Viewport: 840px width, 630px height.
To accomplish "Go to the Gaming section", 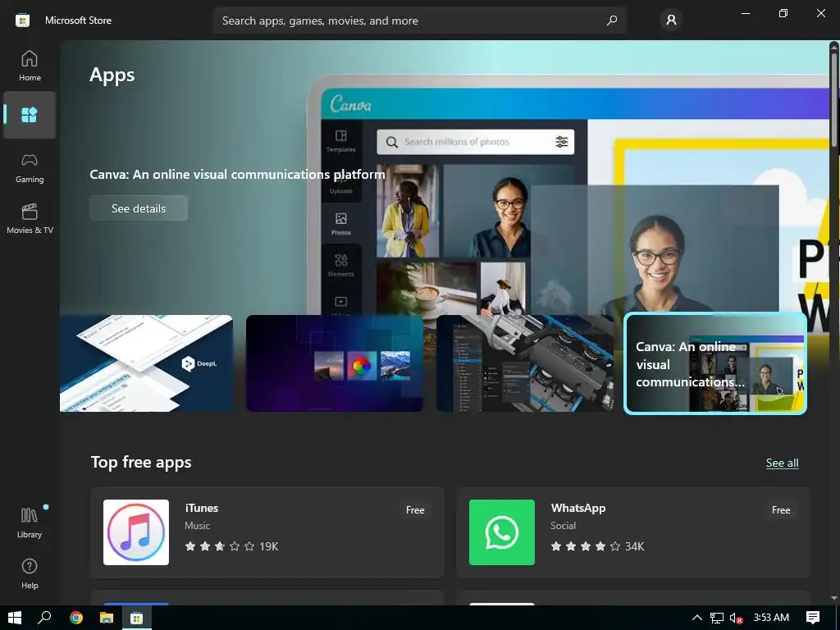I will (30, 167).
